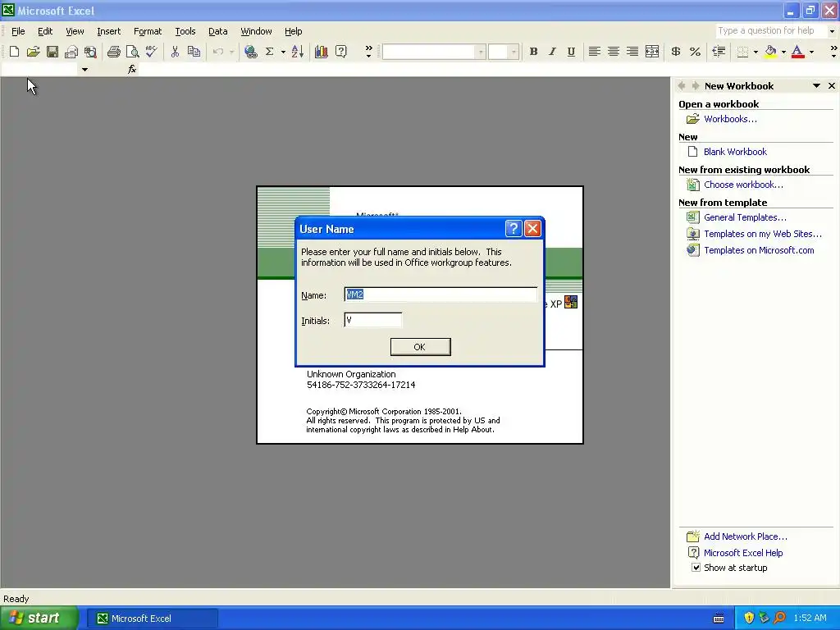The image size is (840, 630).
Task: Open the Tools menu
Action: click(x=185, y=31)
